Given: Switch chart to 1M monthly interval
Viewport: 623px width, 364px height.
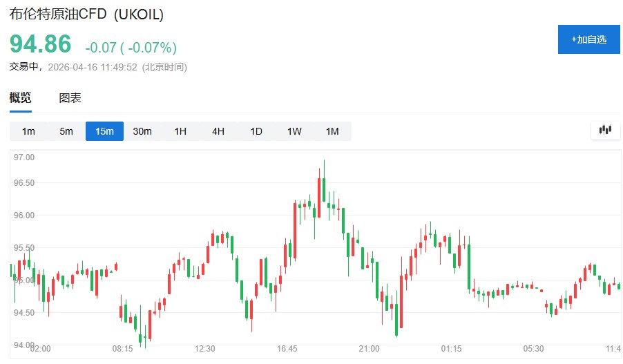Looking at the screenshot, I should (x=332, y=131).
